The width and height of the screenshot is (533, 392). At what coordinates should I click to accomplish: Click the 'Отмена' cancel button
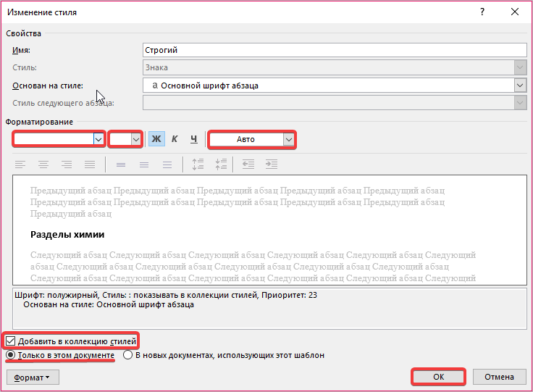tap(499, 377)
